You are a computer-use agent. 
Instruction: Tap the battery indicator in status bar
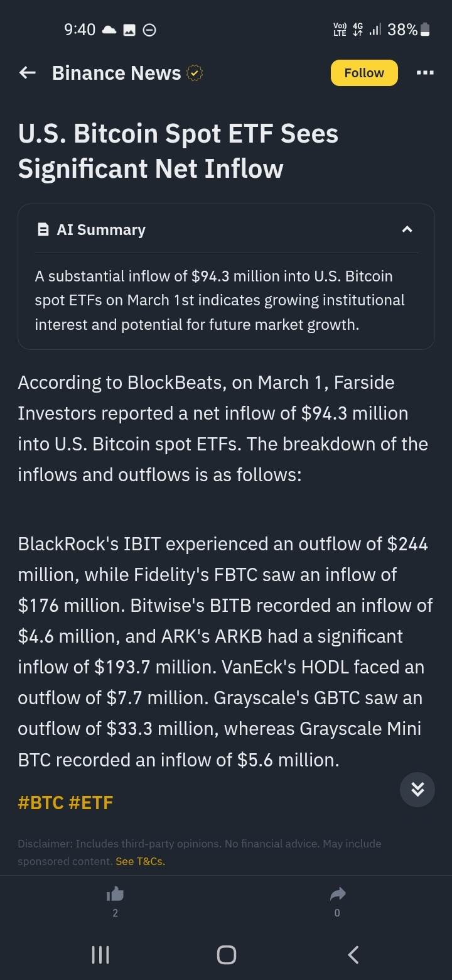point(425,30)
